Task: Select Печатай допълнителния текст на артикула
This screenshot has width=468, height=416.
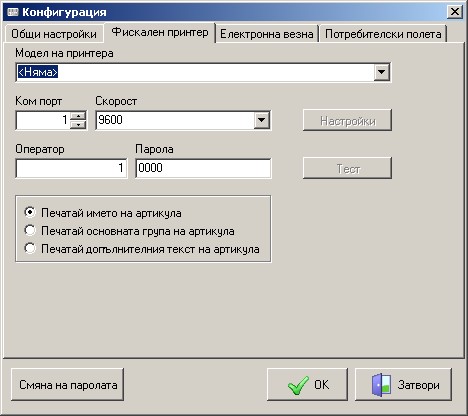Action: 30,248
